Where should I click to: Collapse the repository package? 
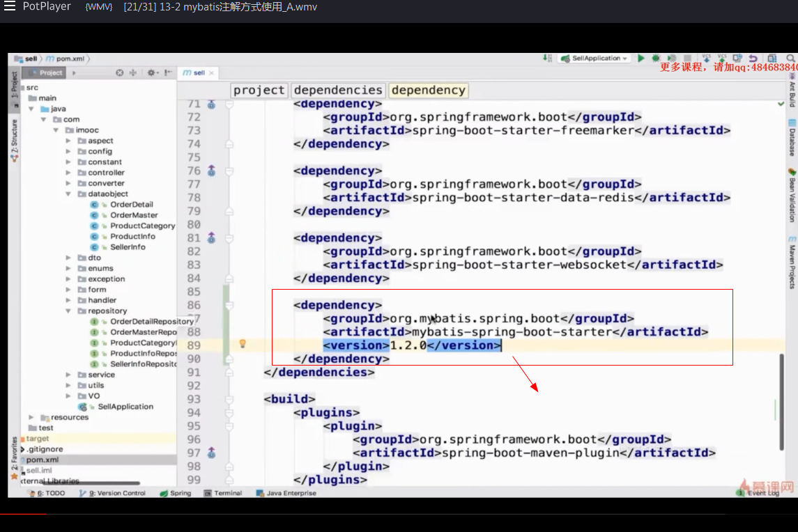point(68,311)
